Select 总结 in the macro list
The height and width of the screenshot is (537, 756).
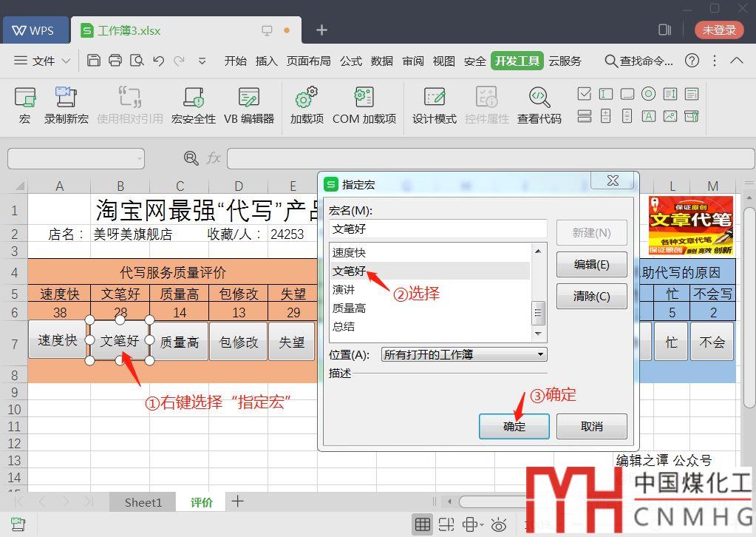(430, 326)
